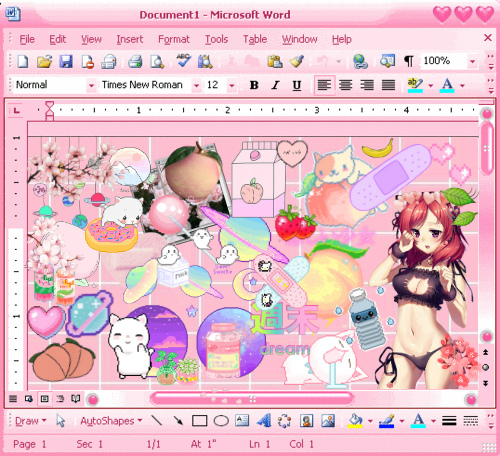Open the AutoShapes dropdown

point(111,421)
